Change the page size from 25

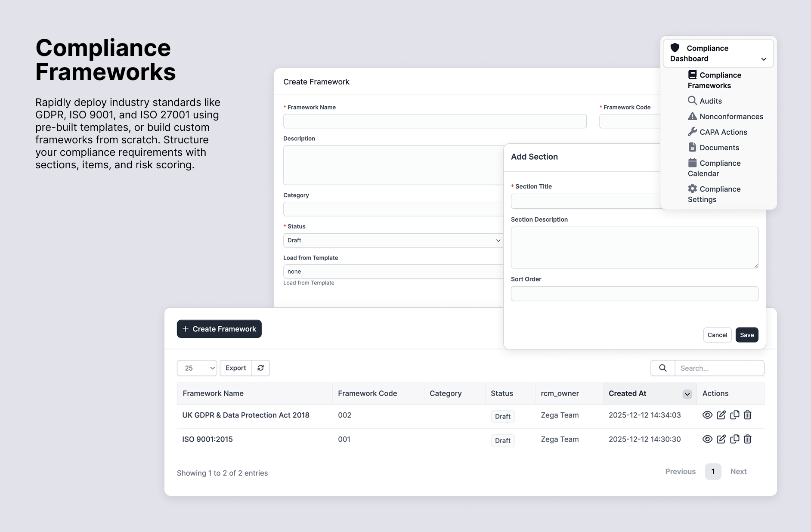[197, 368]
